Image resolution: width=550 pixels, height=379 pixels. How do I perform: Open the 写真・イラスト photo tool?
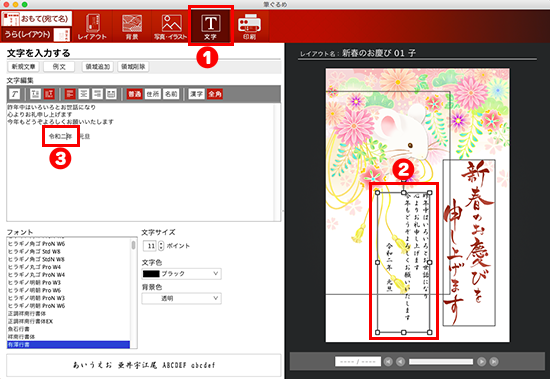pos(171,27)
